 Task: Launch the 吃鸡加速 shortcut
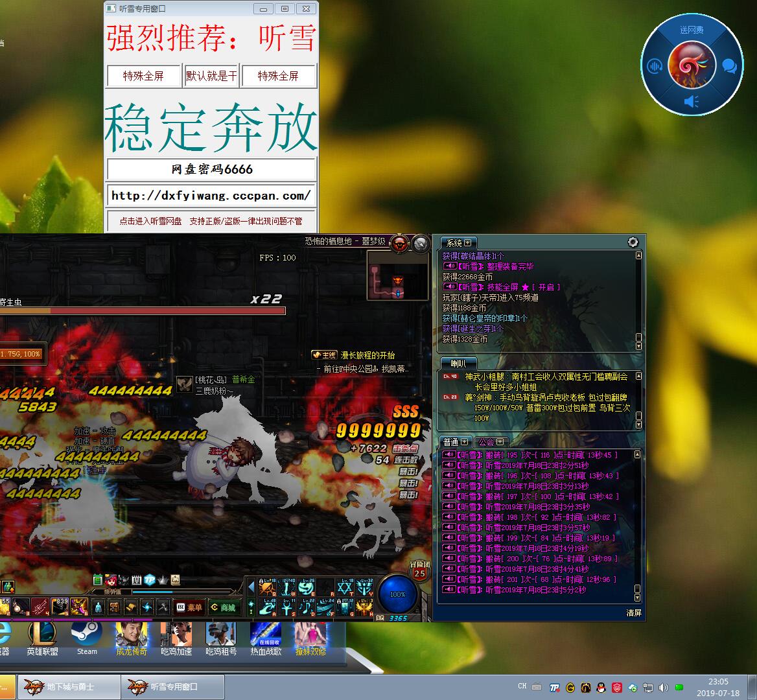(x=176, y=638)
